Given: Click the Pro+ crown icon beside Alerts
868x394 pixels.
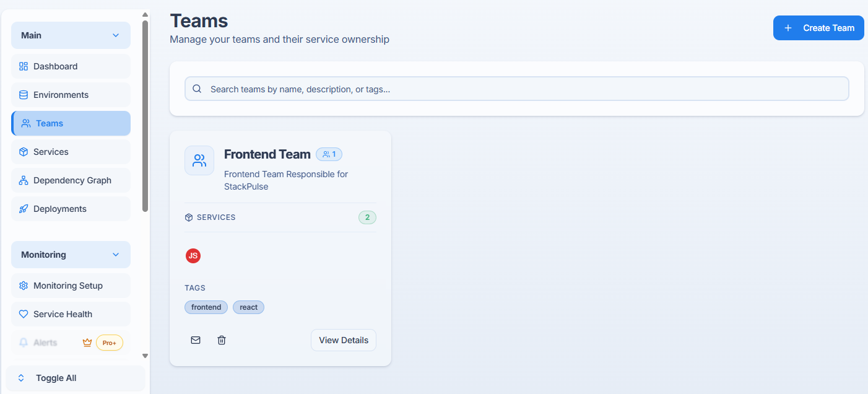Looking at the screenshot, I should (x=87, y=343).
